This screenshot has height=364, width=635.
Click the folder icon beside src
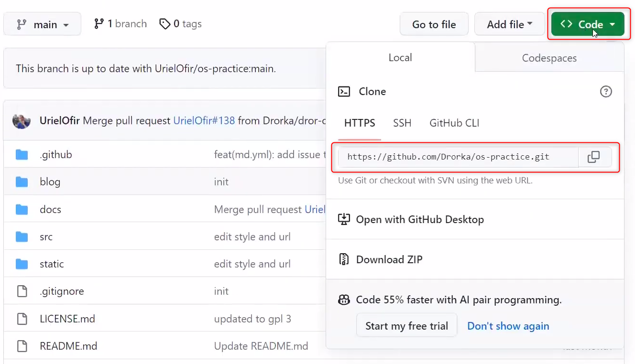coord(22,237)
